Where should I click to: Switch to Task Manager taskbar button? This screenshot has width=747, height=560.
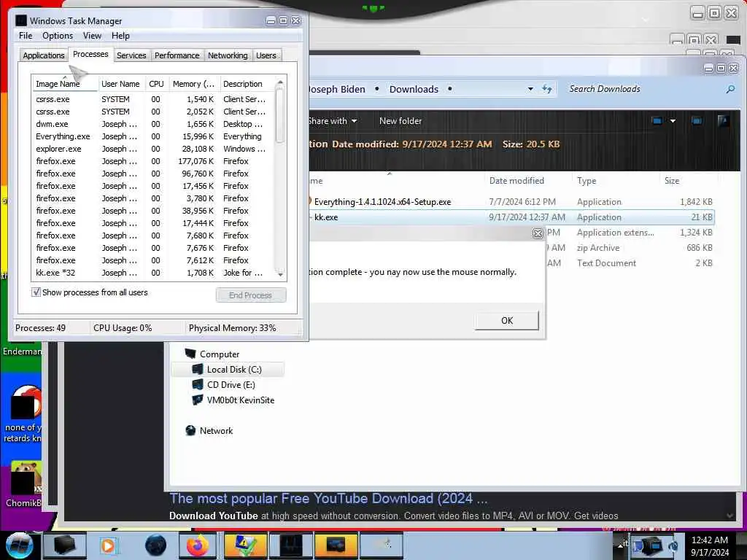click(291, 545)
